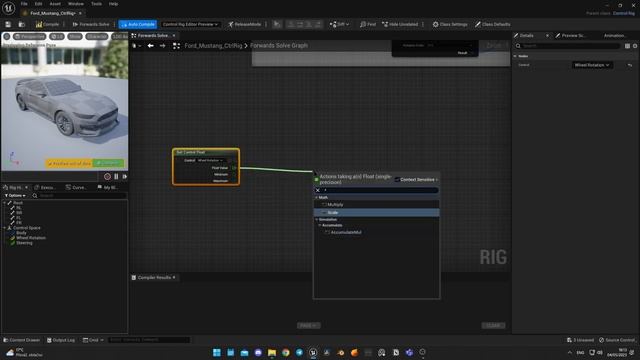
Task: Select the Multiply action
Action: [336, 204]
